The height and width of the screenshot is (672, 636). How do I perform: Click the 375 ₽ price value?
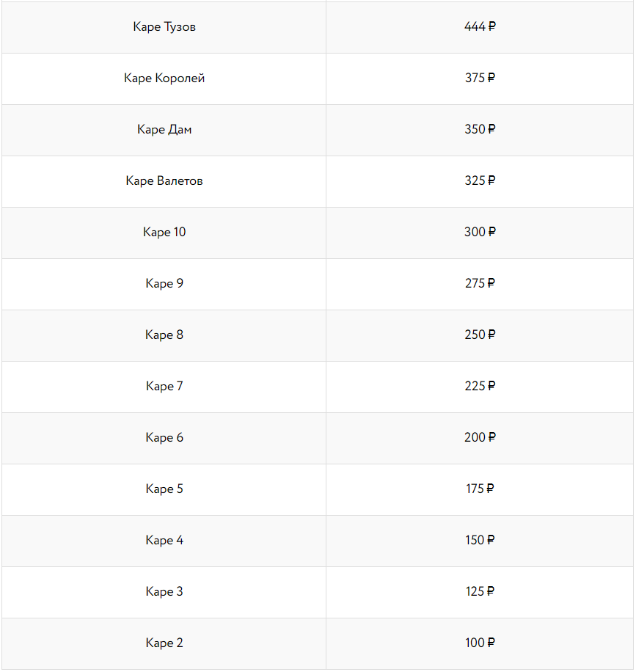click(x=480, y=78)
